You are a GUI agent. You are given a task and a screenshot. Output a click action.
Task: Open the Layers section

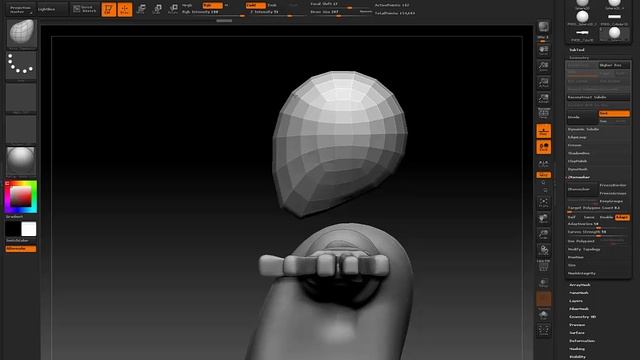pos(576,301)
